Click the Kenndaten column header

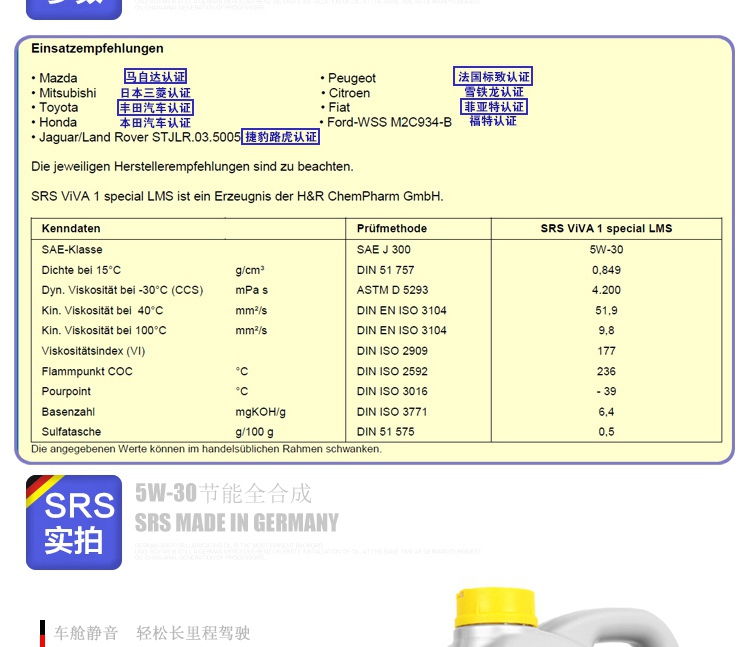click(71, 228)
